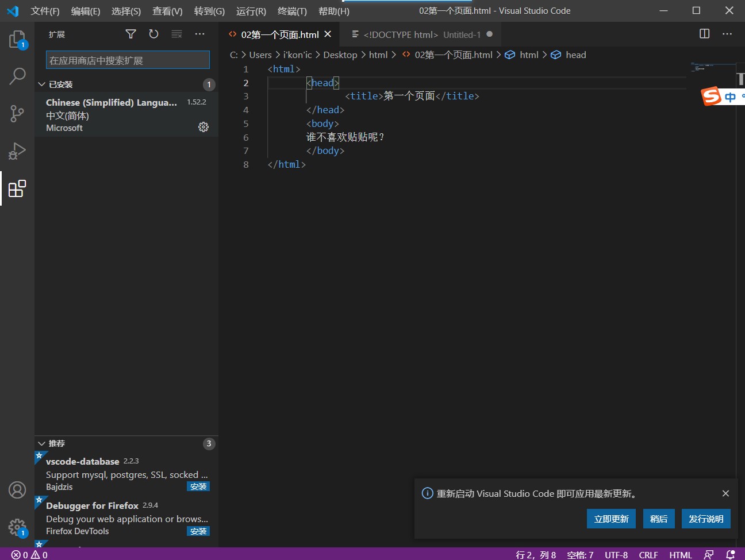Open feedback icon in status bar

pos(709,555)
